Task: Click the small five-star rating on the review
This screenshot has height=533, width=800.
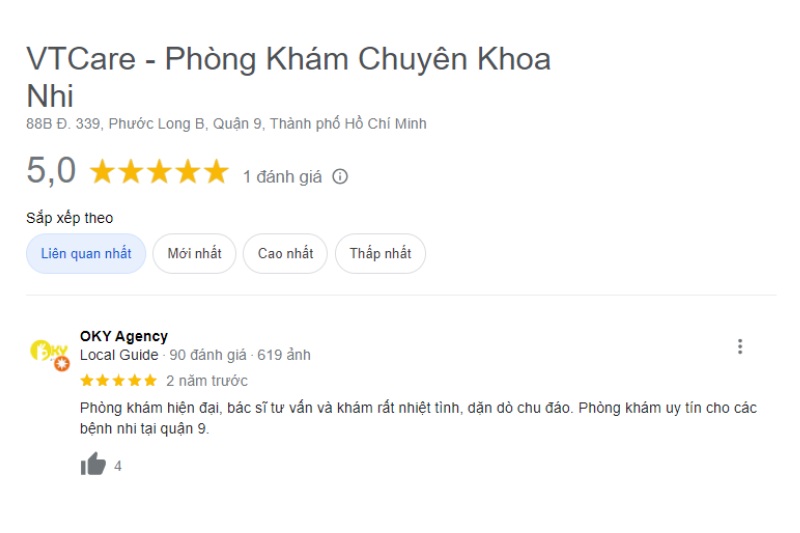Action: [118, 381]
